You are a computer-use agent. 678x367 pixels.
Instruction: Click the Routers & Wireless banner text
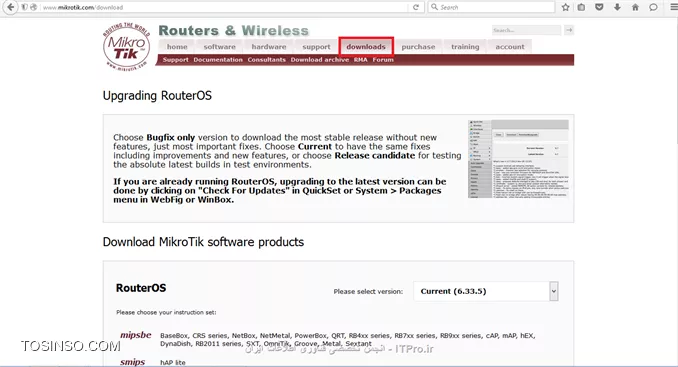(x=233, y=31)
